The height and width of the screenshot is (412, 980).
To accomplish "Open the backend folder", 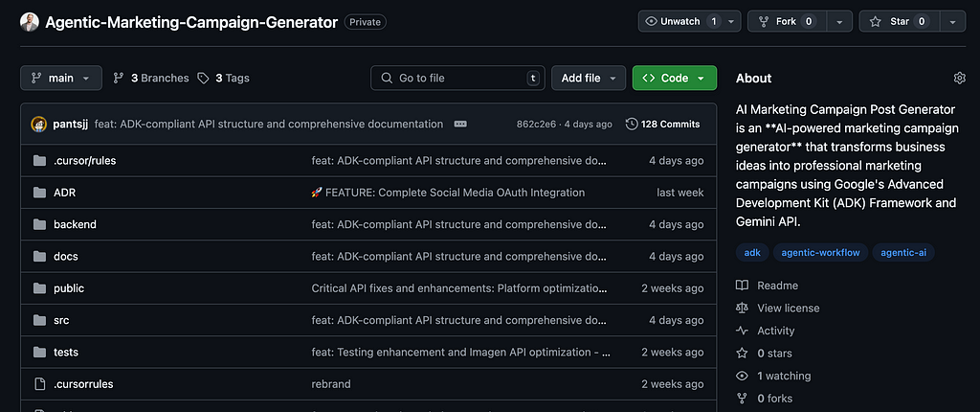I will [x=75, y=224].
